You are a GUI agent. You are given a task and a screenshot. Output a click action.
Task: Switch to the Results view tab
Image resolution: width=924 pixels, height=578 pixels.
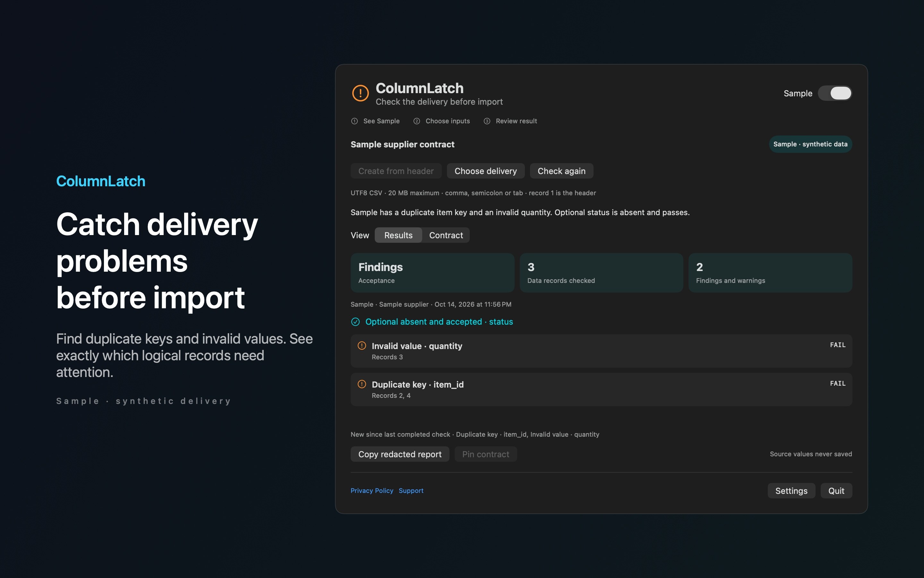[x=398, y=235]
